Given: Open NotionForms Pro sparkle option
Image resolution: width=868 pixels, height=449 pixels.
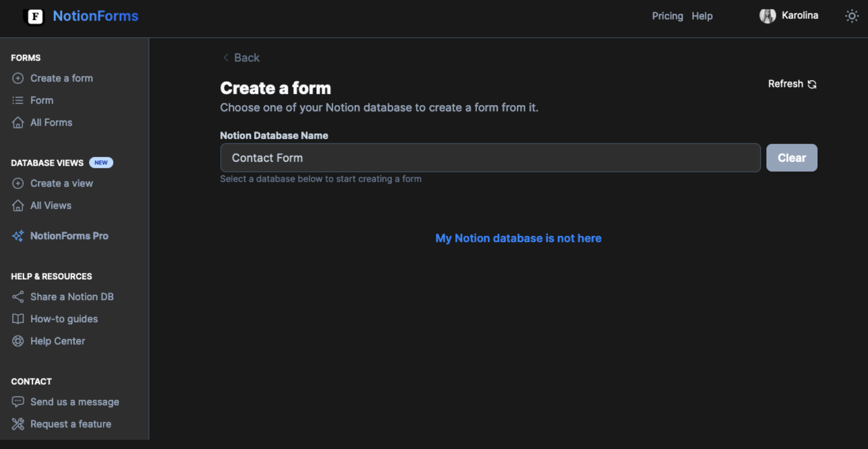Looking at the screenshot, I should pos(69,235).
